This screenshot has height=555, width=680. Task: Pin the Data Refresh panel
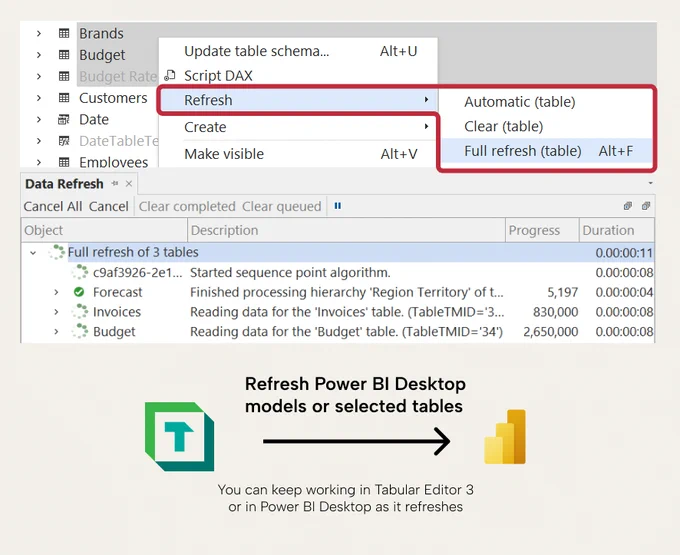tap(115, 183)
